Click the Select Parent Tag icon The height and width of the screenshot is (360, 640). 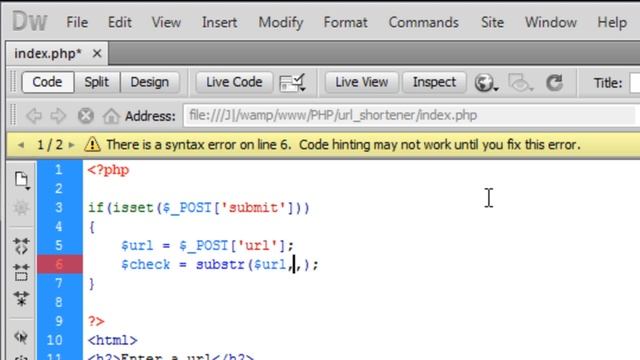coord(21,337)
